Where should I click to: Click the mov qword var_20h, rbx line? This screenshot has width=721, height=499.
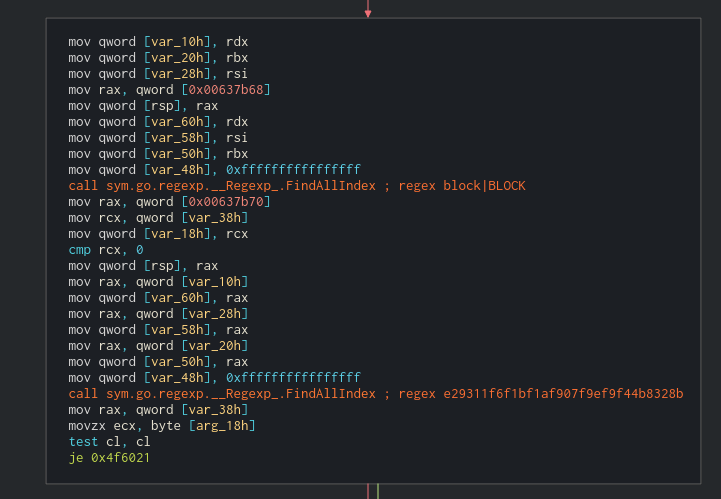(158, 58)
